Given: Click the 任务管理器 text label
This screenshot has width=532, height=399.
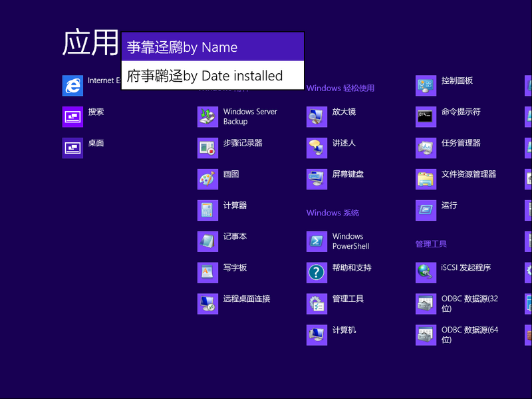Looking at the screenshot, I should [461, 143].
